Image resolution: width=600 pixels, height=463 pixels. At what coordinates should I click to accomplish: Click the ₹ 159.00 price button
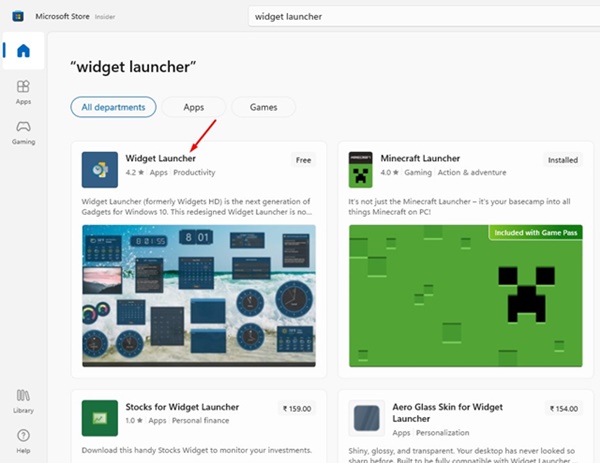point(297,409)
